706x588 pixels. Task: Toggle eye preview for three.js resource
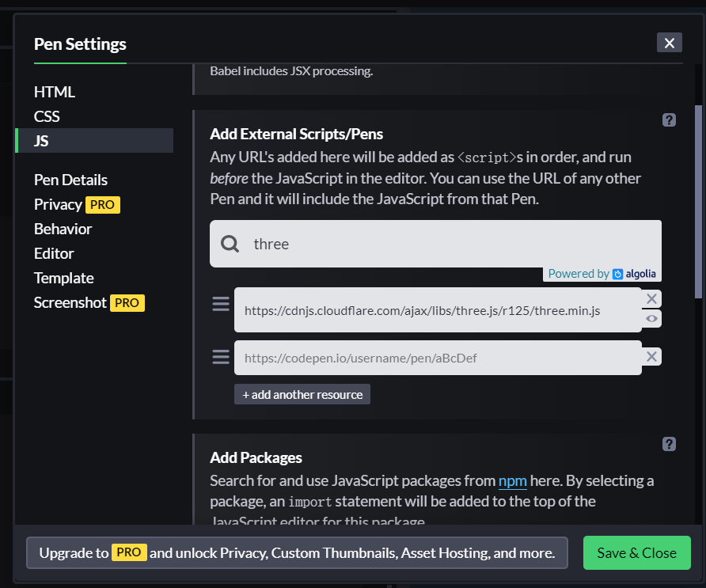(x=651, y=318)
